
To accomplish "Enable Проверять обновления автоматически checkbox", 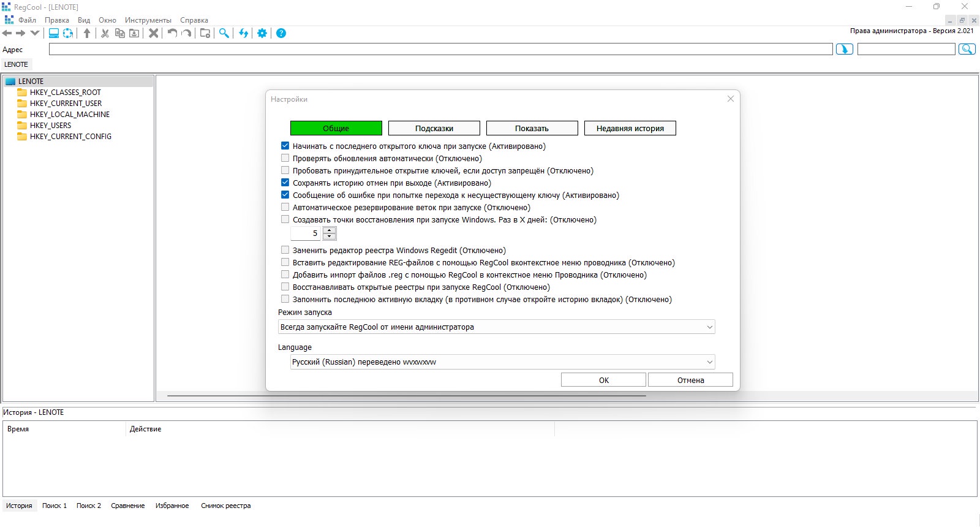I will pos(285,158).
